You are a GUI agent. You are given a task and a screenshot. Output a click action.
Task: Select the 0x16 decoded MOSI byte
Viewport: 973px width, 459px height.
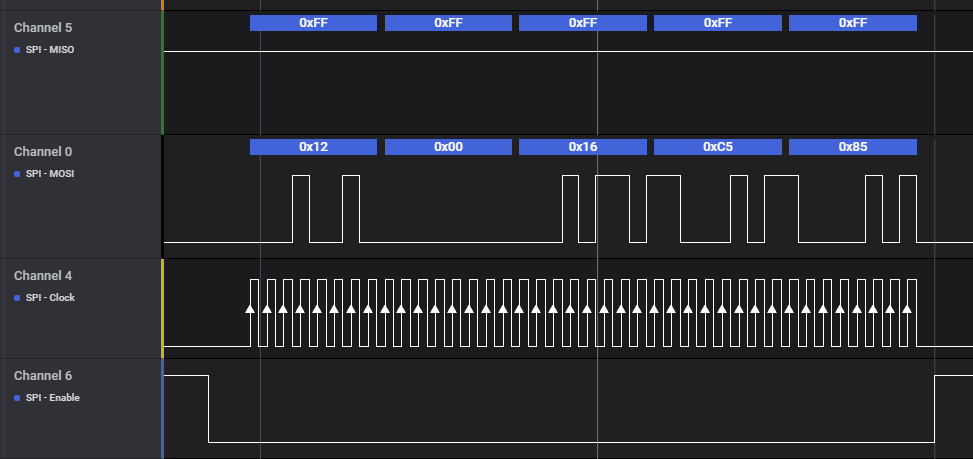tap(583, 147)
